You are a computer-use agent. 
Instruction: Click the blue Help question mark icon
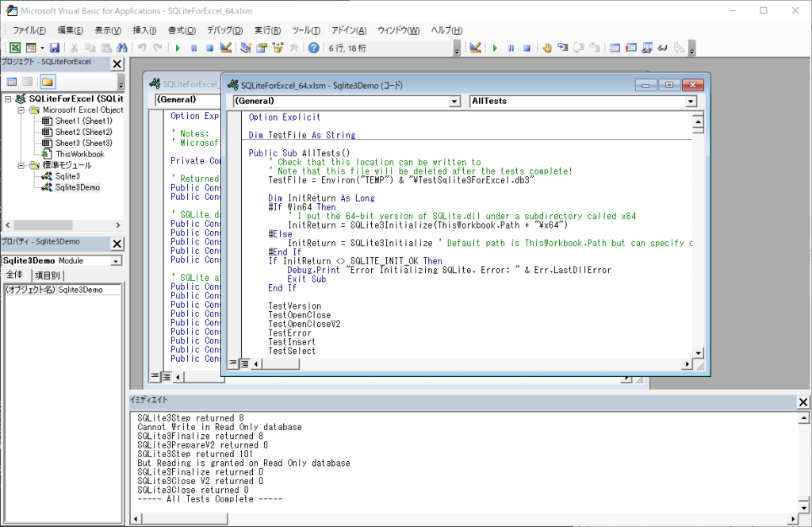point(313,48)
